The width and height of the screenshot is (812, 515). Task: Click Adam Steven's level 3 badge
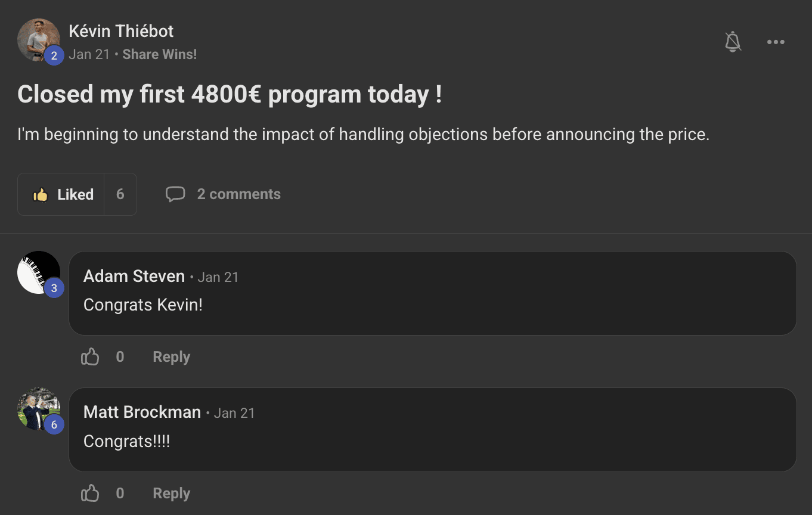click(54, 288)
